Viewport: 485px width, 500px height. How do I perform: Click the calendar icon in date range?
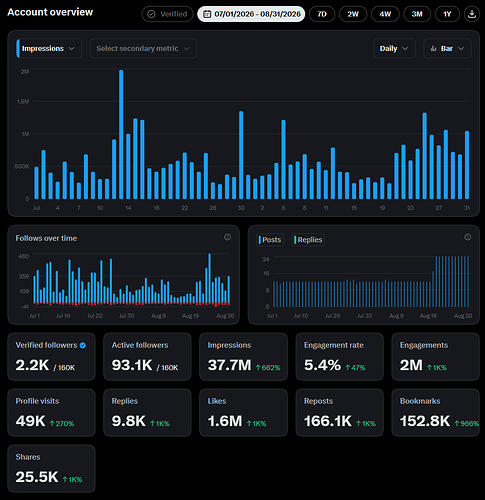(207, 14)
